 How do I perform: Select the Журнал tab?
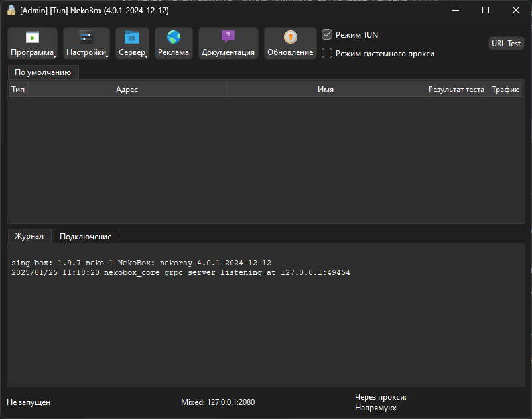click(x=29, y=236)
